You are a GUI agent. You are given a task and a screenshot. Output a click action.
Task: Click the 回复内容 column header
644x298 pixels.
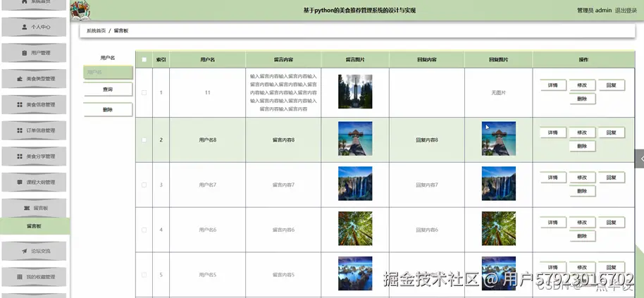click(427, 59)
